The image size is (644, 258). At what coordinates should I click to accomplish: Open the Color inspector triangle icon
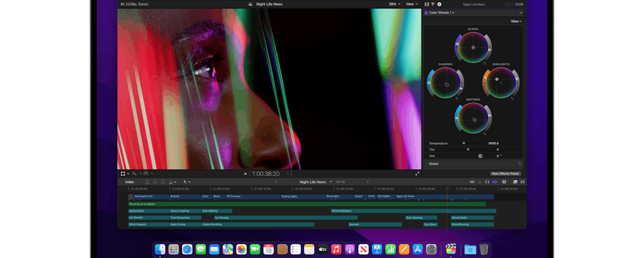(x=433, y=4)
